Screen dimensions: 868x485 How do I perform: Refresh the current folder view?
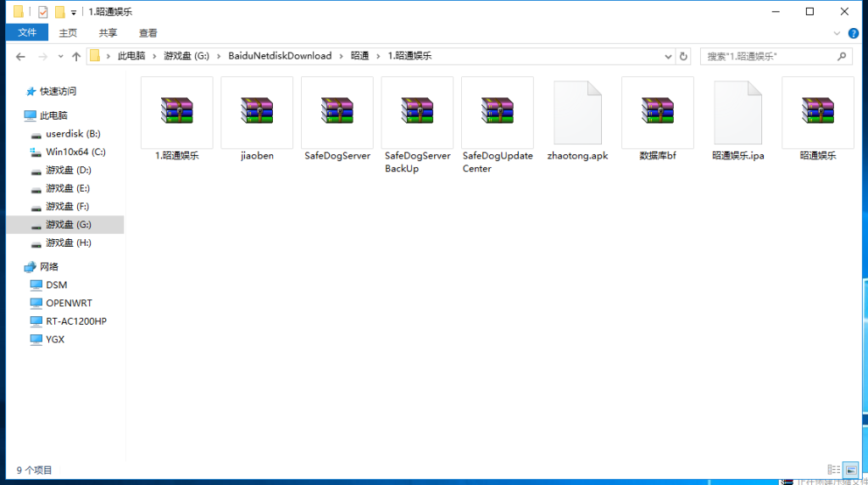683,57
